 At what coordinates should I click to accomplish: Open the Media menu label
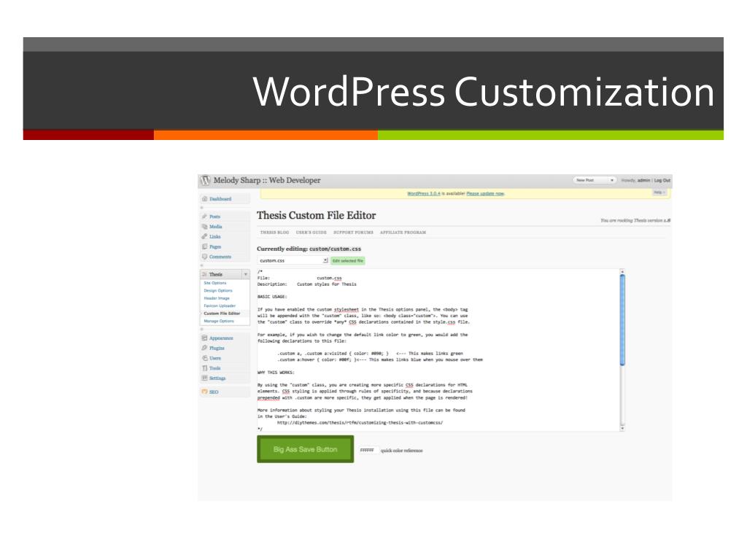point(216,227)
